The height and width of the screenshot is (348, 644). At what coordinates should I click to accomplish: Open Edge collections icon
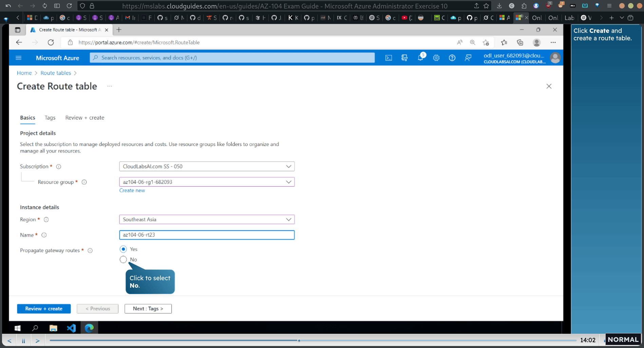(x=520, y=42)
